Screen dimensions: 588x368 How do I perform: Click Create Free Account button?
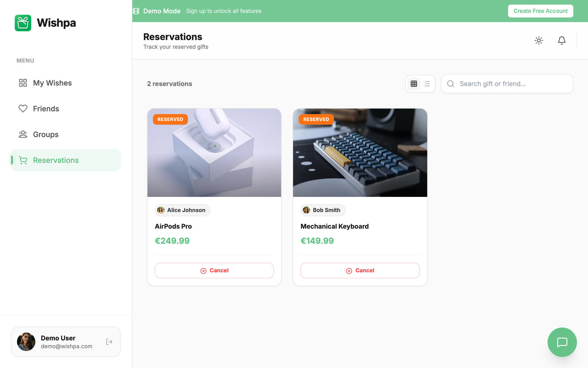541,11
